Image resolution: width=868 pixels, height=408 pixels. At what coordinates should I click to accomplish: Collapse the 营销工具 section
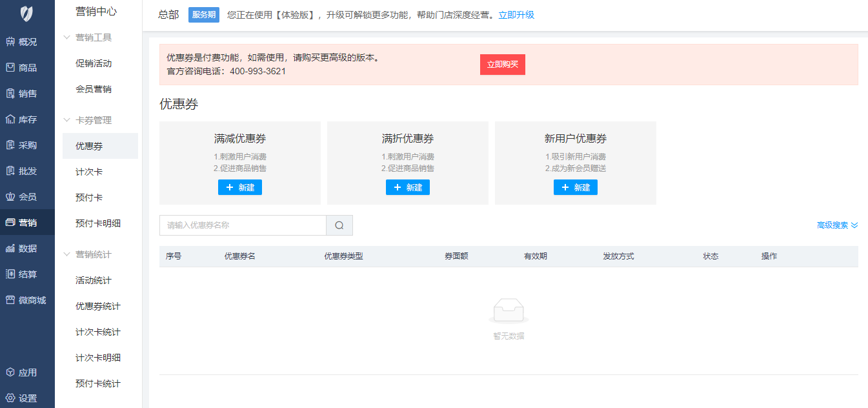pyautogui.click(x=66, y=37)
